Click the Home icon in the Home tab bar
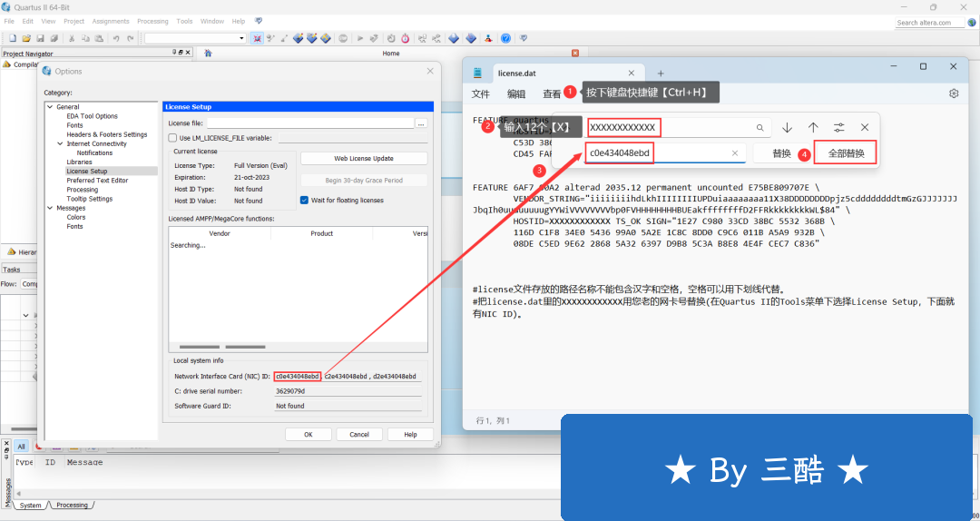Screen dimensions: 980x521 click(x=209, y=54)
